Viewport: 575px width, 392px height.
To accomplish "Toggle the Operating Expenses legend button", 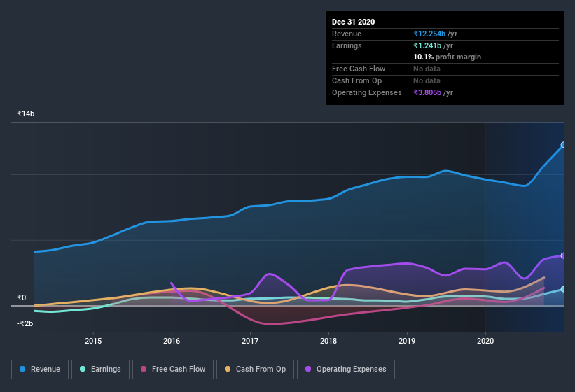I will [346, 370].
